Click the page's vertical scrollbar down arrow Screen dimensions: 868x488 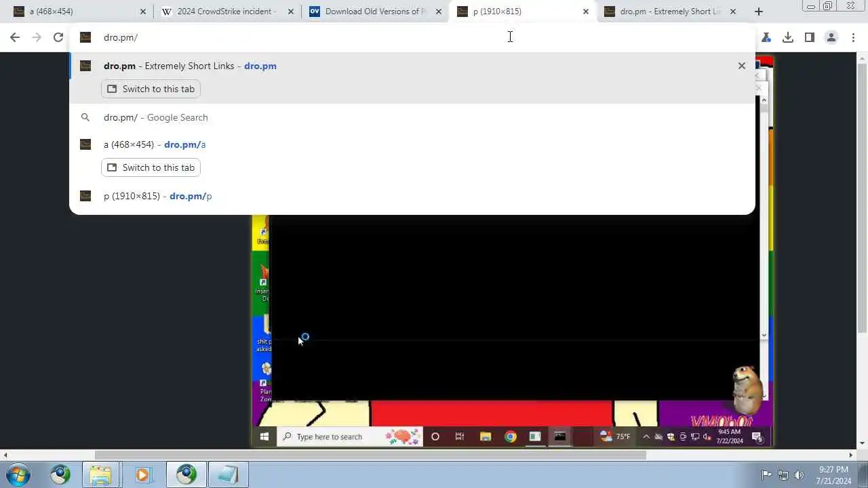(863, 443)
